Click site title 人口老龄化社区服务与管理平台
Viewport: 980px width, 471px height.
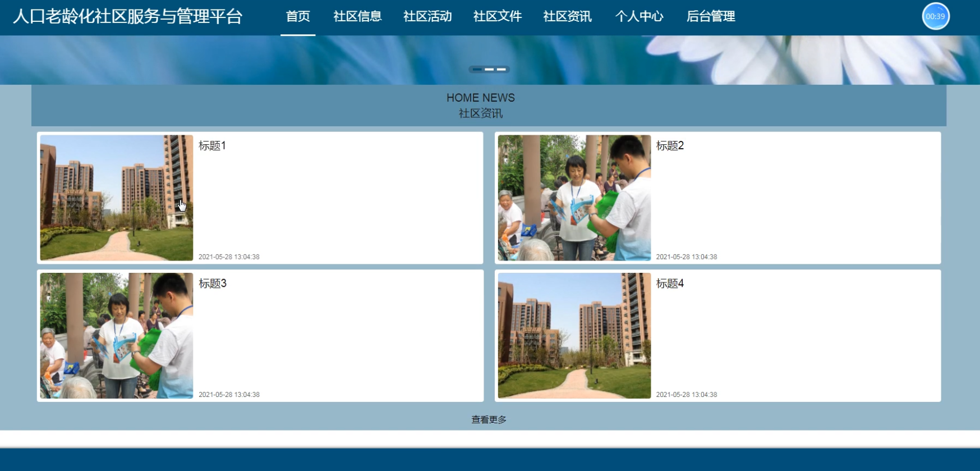click(127, 16)
